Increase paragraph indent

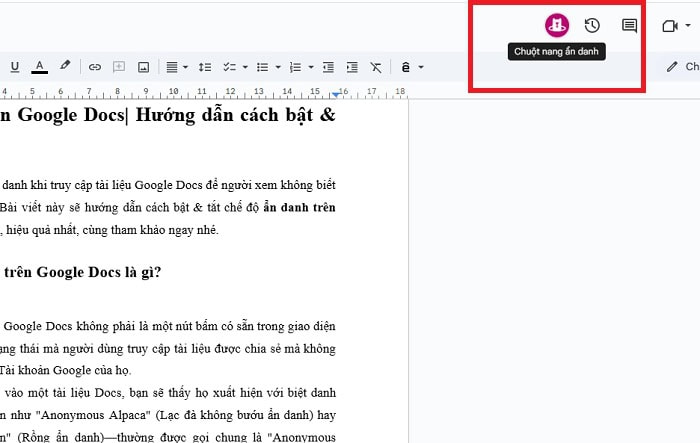coord(351,67)
